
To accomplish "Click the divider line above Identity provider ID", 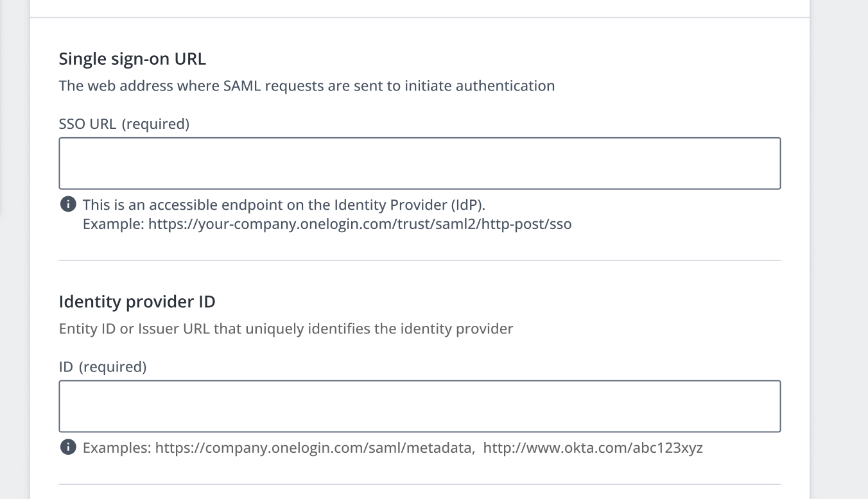I will click(x=420, y=260).
